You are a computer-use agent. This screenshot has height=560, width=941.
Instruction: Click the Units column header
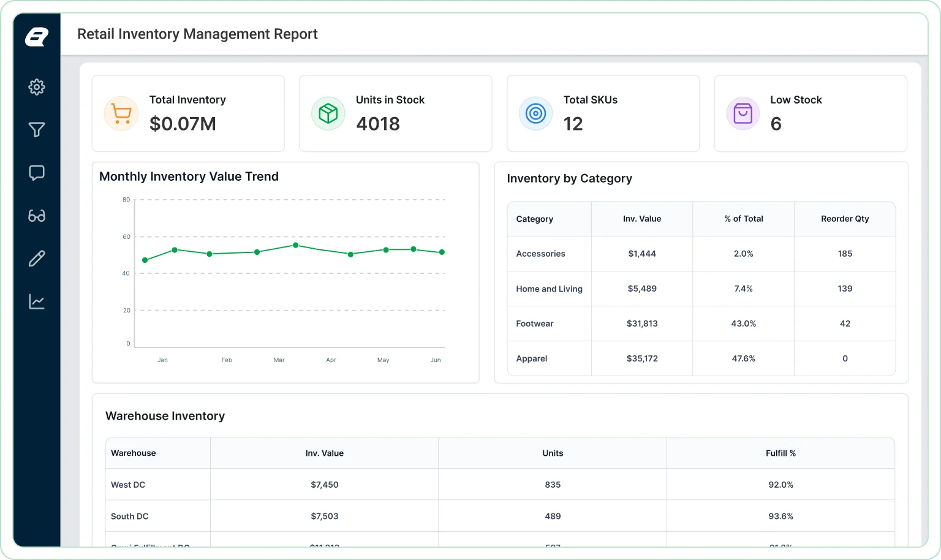(553, 453)
